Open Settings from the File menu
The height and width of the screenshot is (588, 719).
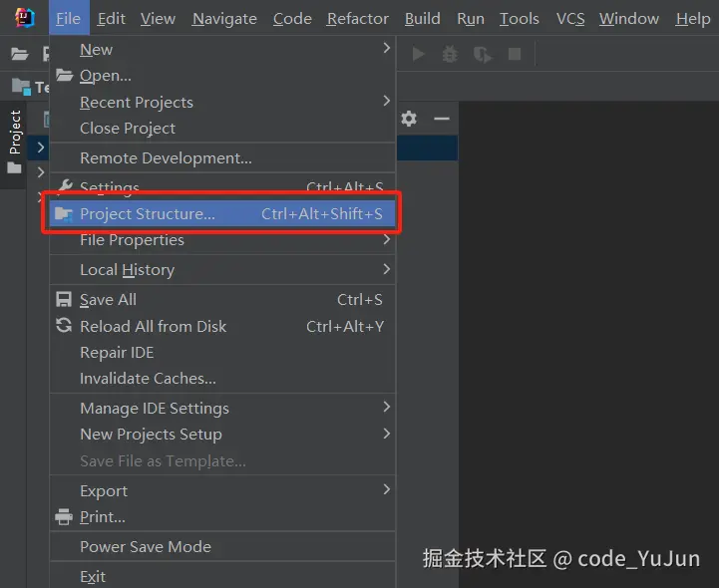point(222,186)
